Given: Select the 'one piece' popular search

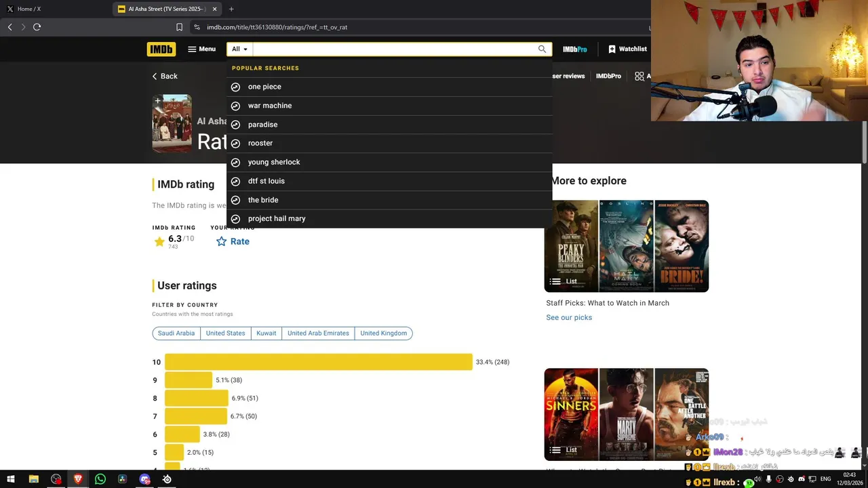Looking at the screenshot, I should point(389,87).
